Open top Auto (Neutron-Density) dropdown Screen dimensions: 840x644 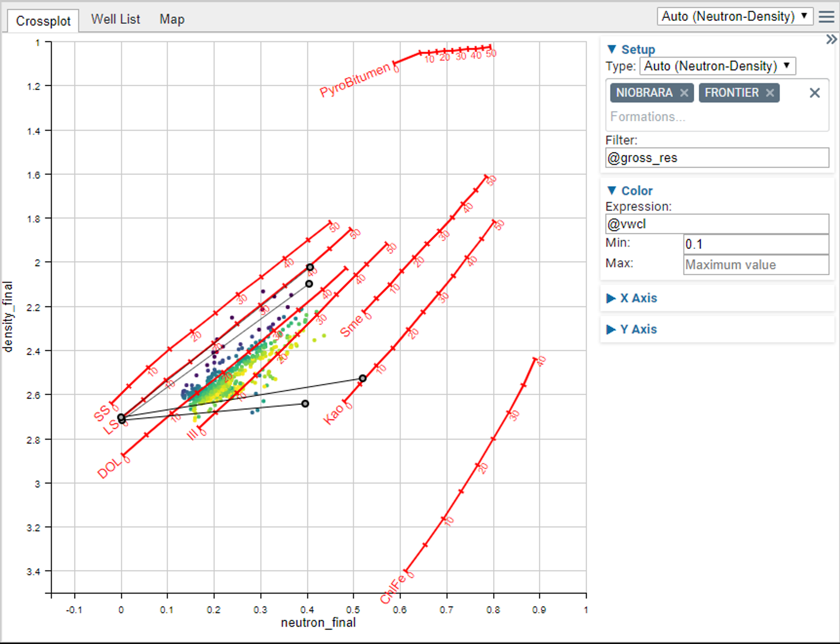tap(734, 17)
